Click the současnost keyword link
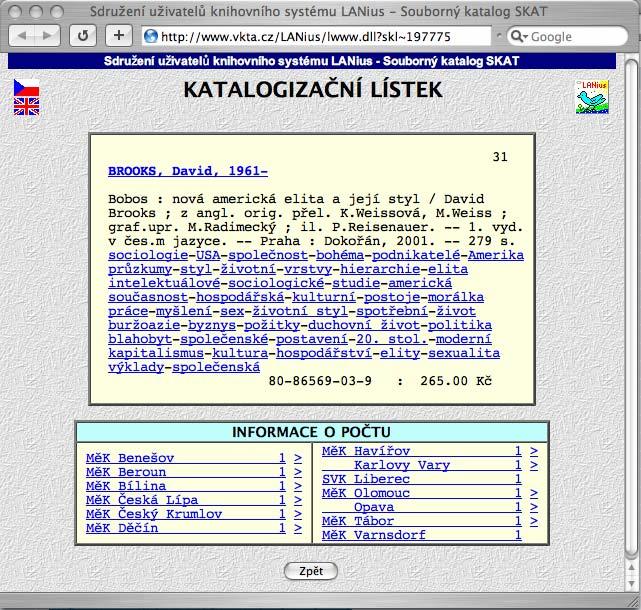Screen dimensions: 641x610 tap(148, 297)
